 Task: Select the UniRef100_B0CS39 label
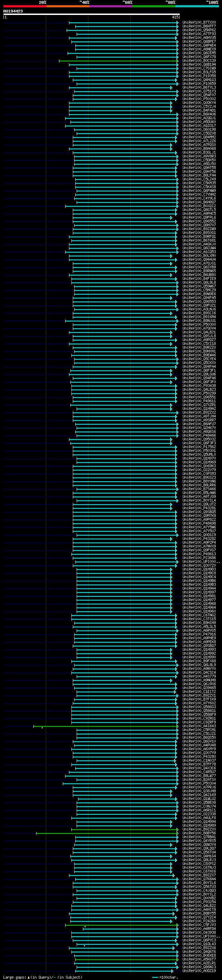click(x=199, y=61)
